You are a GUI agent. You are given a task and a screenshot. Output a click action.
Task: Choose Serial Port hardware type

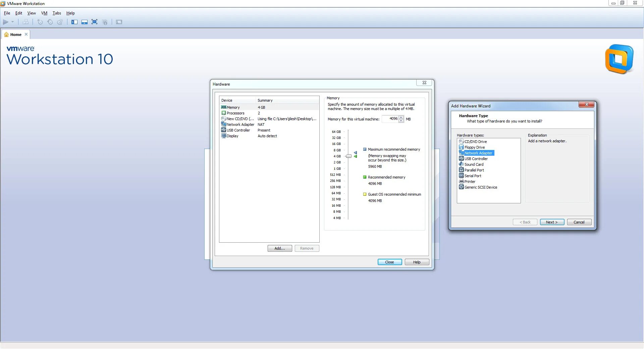pyautogui.click(x=470, y=176)
